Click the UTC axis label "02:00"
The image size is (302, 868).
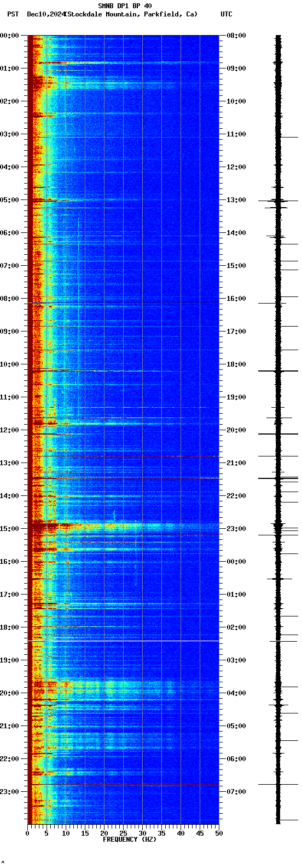point(236,627)
